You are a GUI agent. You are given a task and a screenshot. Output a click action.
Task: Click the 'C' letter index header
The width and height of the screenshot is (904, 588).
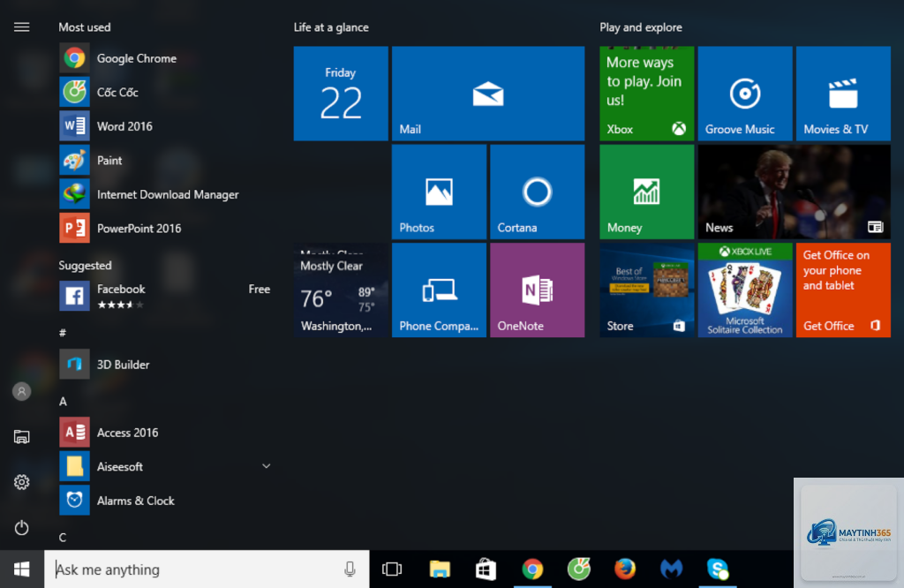pyautogui.click(x=63, y=538)
